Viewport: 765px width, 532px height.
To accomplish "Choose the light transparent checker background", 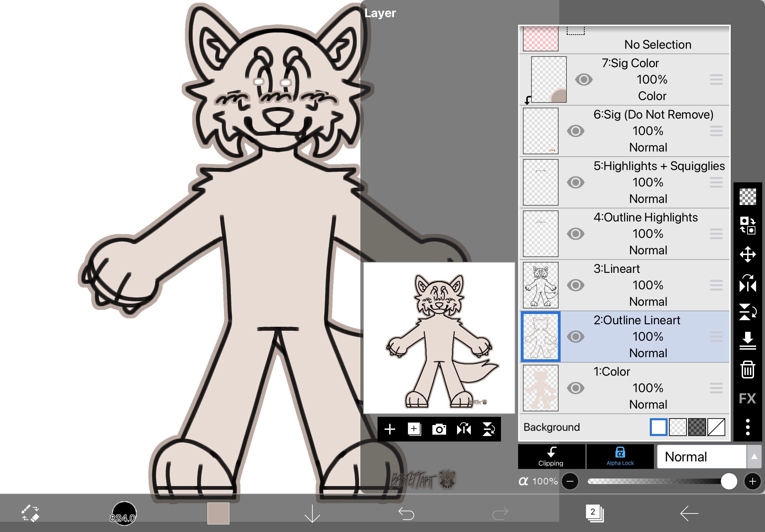I will [678, 427].
